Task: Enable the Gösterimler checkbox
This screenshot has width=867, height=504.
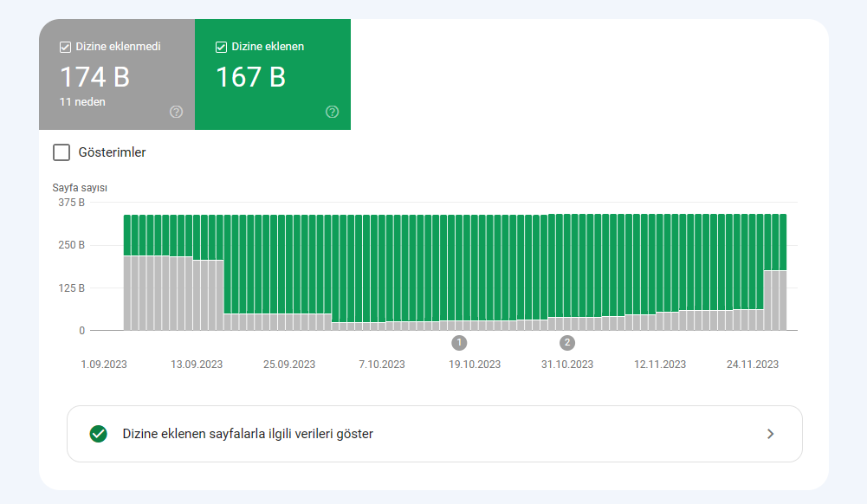Action: click(x=61, y=152)
